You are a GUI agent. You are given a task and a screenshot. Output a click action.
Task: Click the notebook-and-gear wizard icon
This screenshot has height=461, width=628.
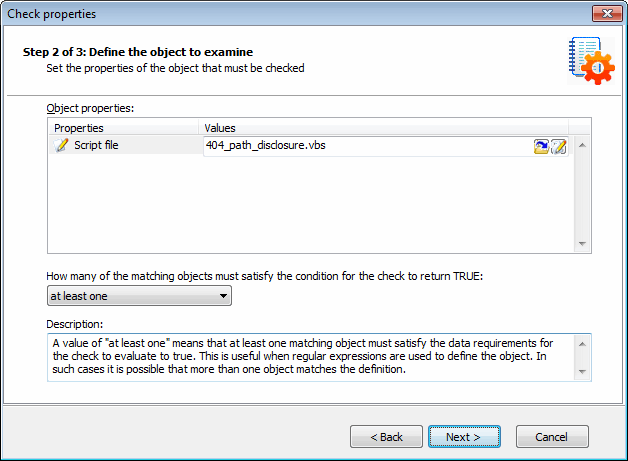591,61
